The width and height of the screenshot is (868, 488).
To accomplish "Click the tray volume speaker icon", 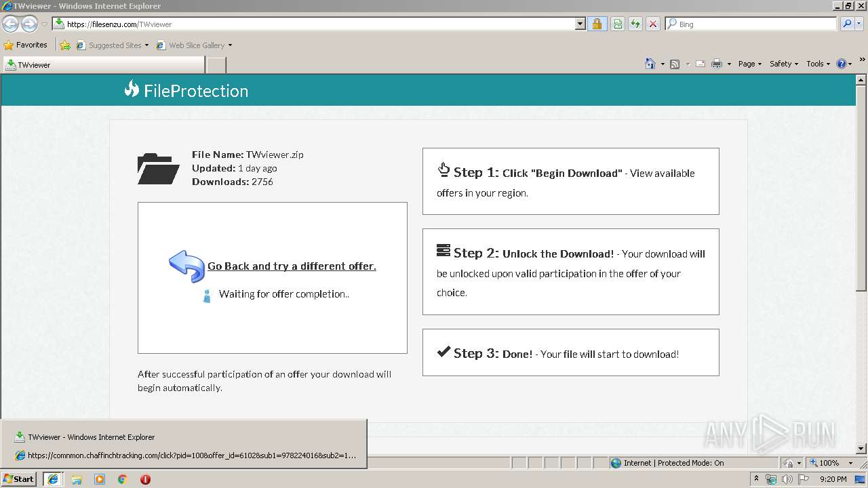I will (x=787, y=479).
